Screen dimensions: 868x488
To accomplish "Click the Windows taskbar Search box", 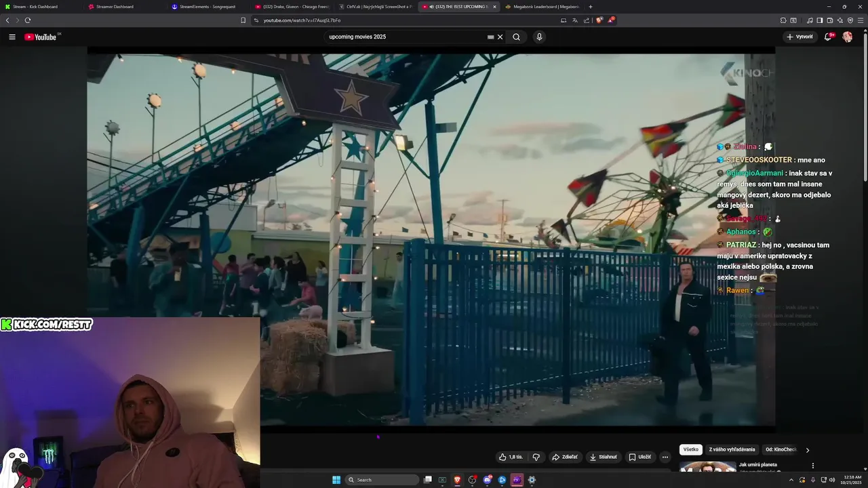I will [382, 480].
